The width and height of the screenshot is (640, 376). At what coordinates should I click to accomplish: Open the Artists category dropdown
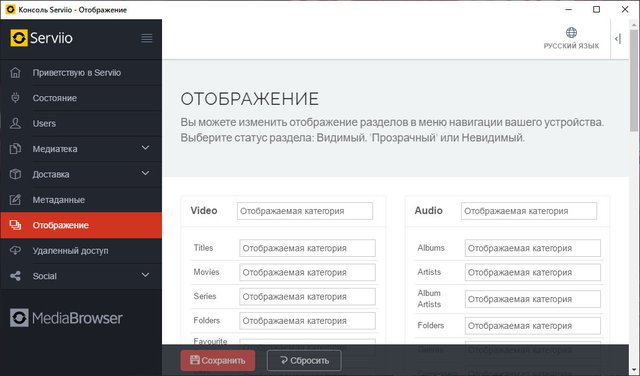point(533,272)
